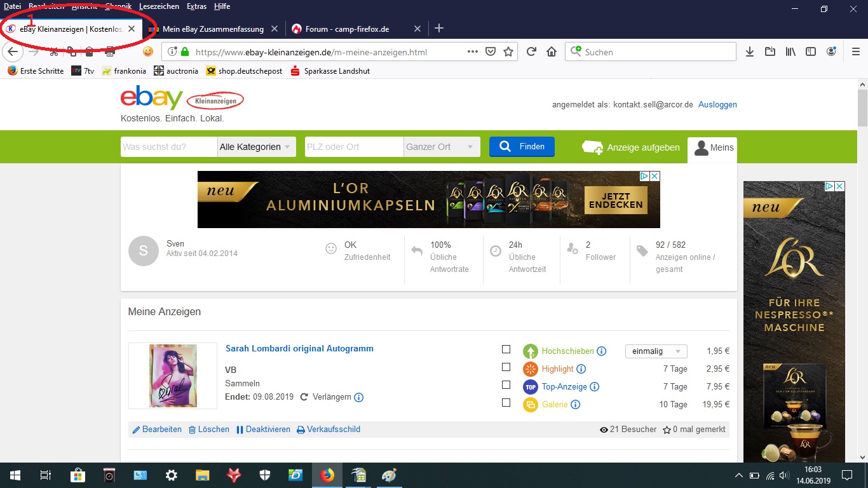The image size is (868, 488).
Task: Open the Hilfe menu
Action: 222,6
